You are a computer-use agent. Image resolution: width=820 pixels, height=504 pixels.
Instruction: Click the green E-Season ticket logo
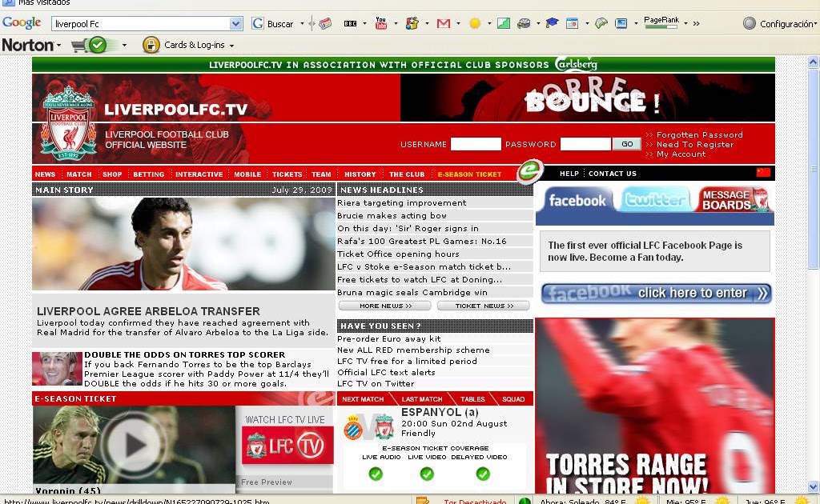pyautogui.click(x=530, y=170)
